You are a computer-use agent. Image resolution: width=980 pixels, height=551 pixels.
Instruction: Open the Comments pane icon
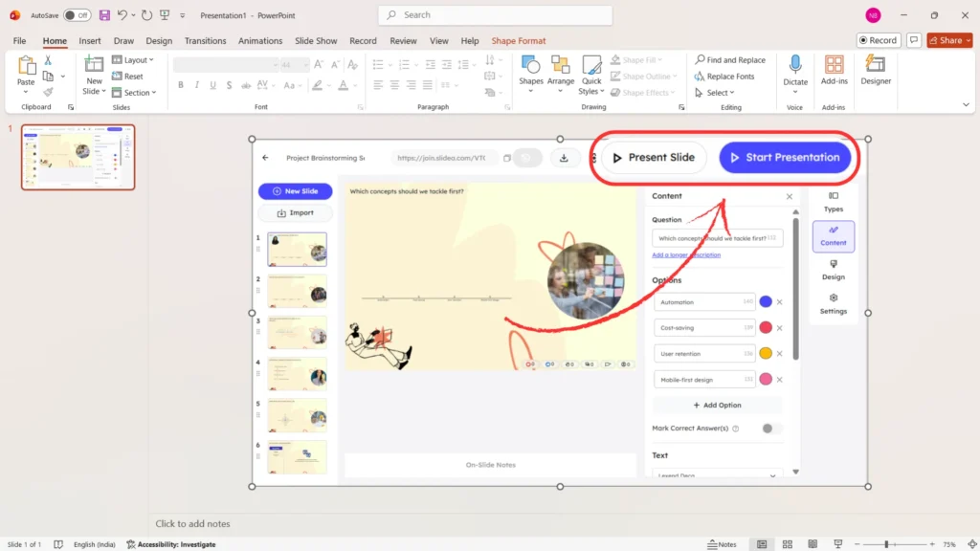coord(914,40)
